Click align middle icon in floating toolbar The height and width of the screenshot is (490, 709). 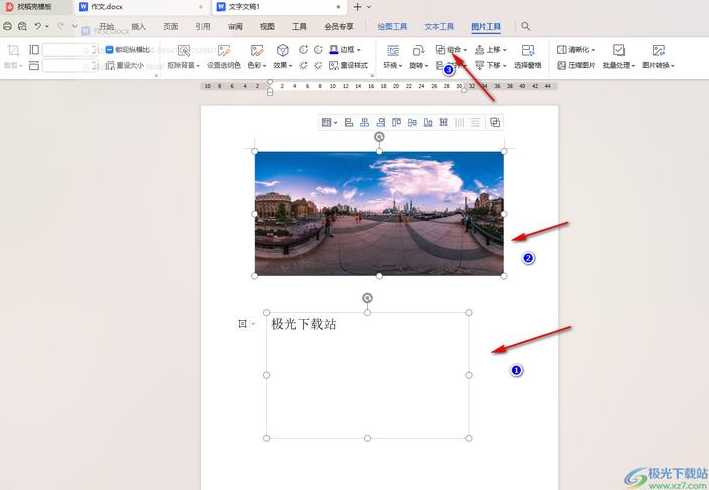coord(412,122)
